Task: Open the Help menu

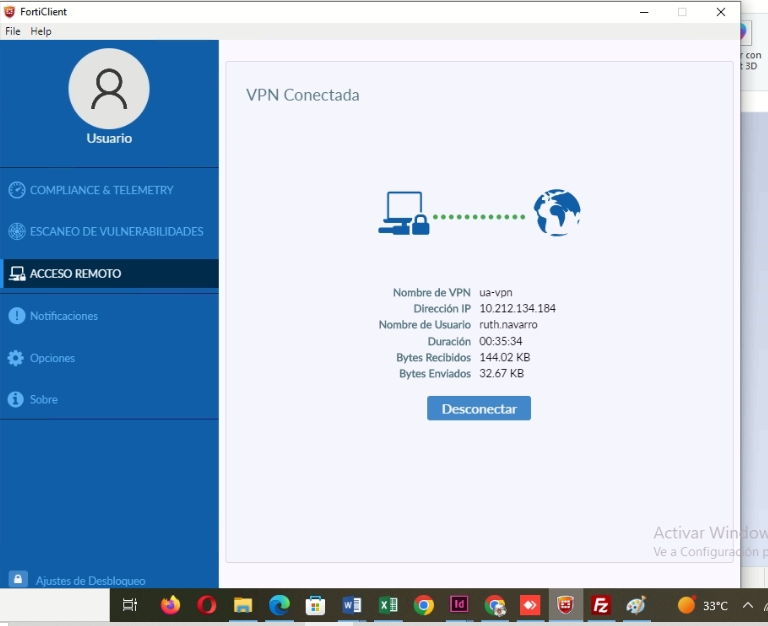Action: tap(41, 31)
